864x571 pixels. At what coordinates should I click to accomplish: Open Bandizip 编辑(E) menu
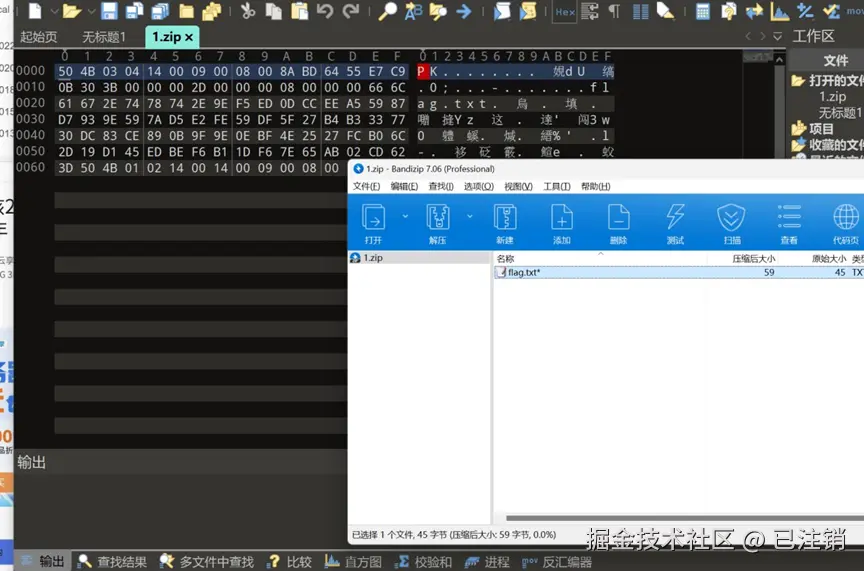404,186
